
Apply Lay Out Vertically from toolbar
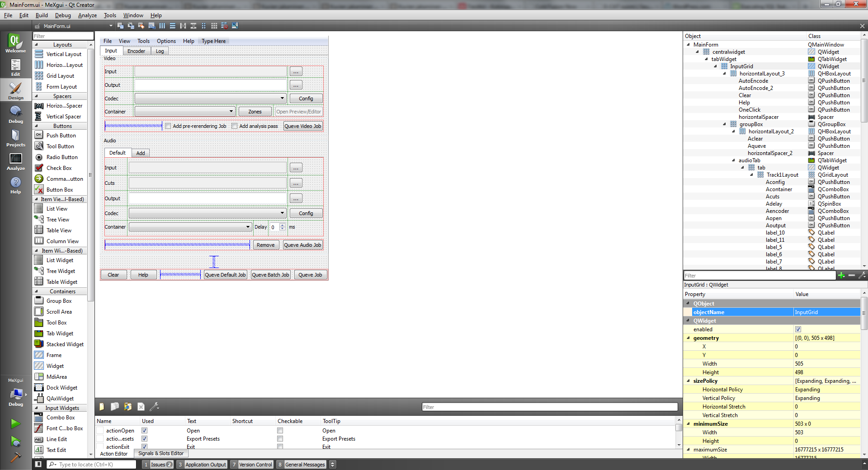point(173,26)
